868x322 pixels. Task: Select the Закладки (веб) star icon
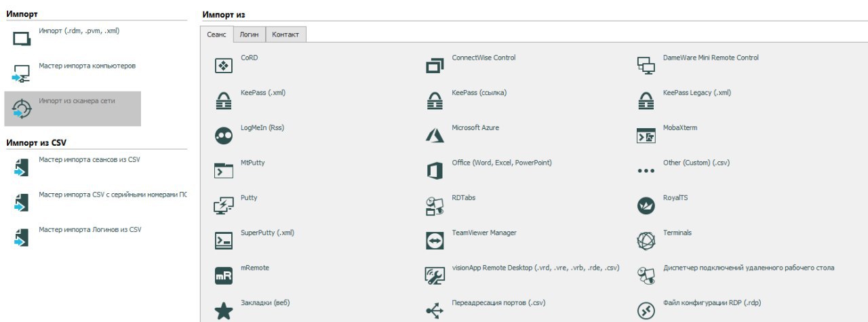(x=223, y=310)
